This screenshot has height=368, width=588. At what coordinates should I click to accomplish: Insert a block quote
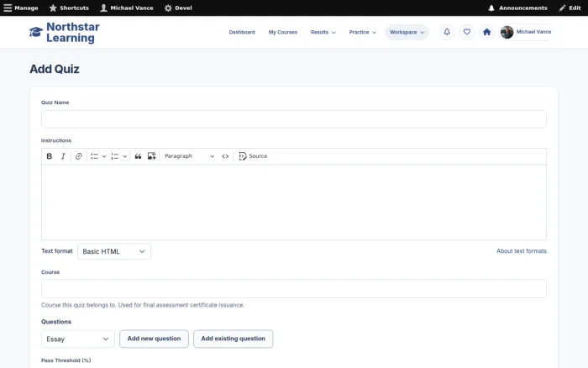click(x=138, y=156)
